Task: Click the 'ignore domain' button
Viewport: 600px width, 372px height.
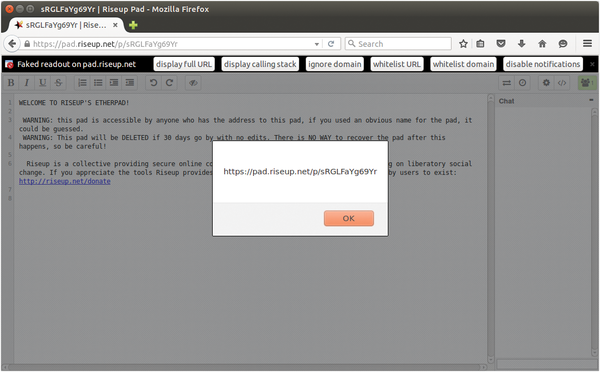Action: [335, 64]
